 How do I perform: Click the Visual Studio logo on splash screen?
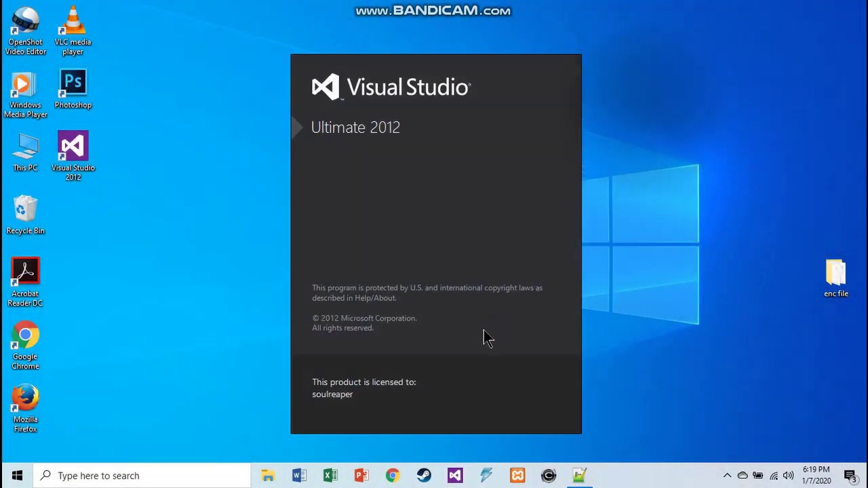point(391,87)
